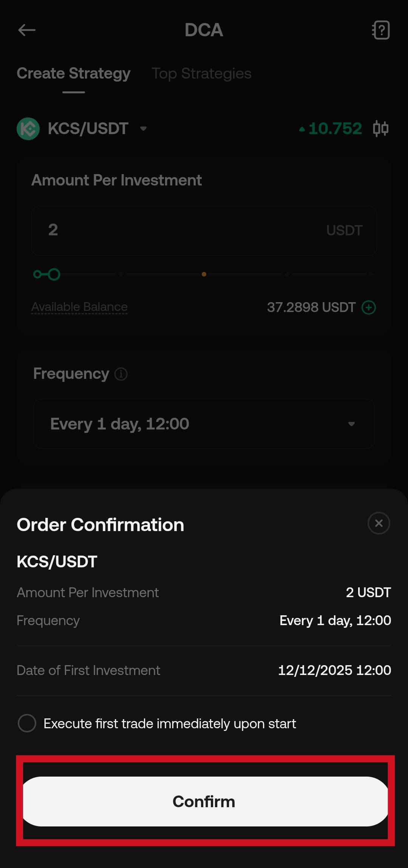Click the Frequency dropdown arrow

coord(351,424)
